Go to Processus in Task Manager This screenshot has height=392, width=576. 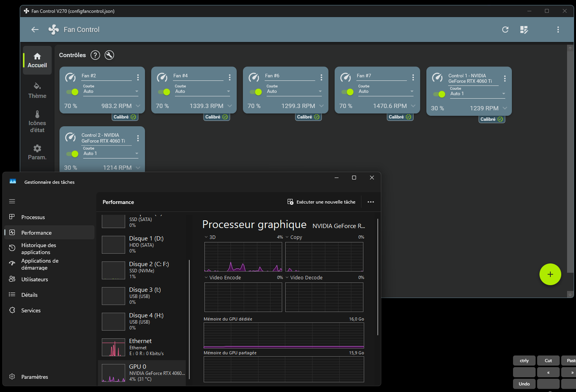pos(49,217)
